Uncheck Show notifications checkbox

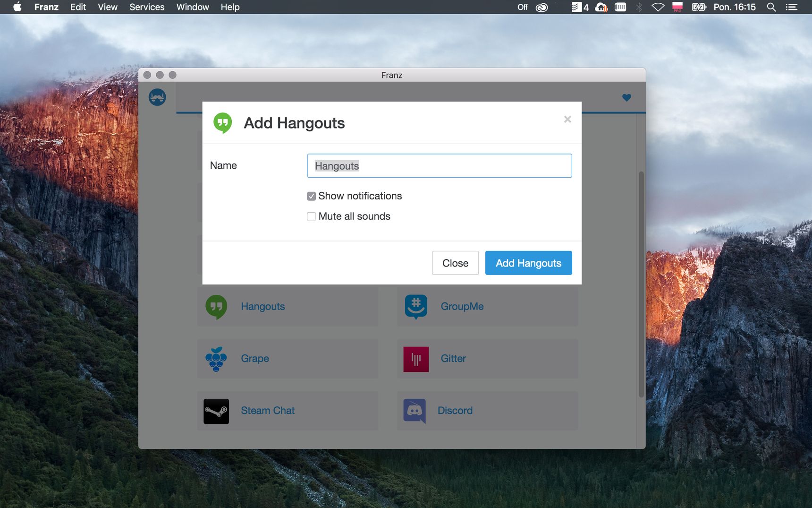pos(311,196)
